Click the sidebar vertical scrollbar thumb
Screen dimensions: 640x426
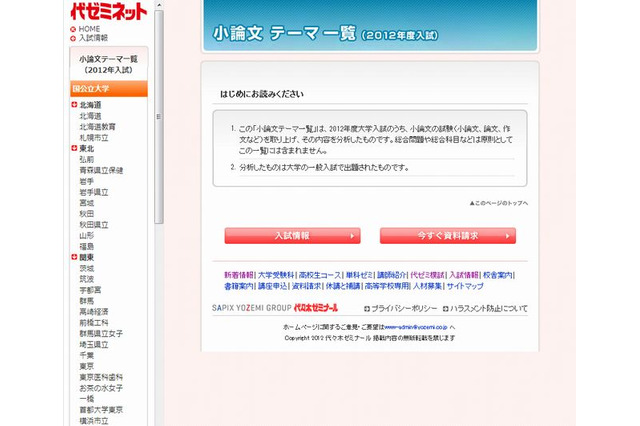click(159, 117)
